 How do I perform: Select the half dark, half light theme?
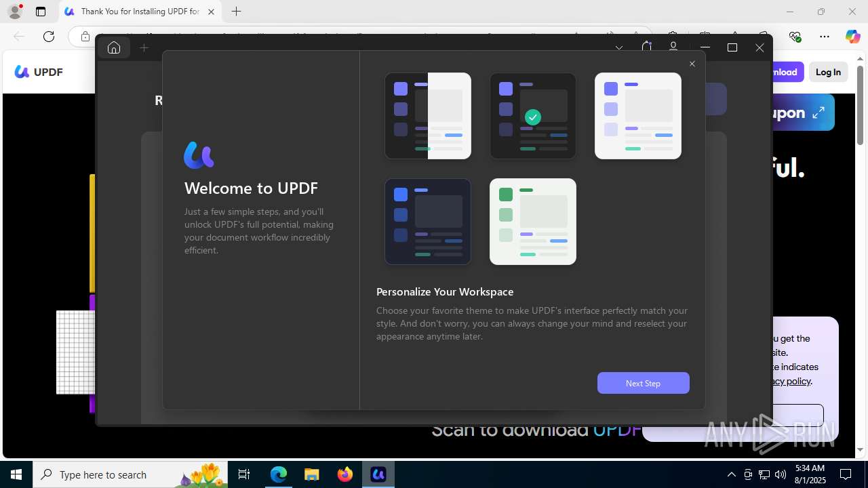tap(428, 116)
